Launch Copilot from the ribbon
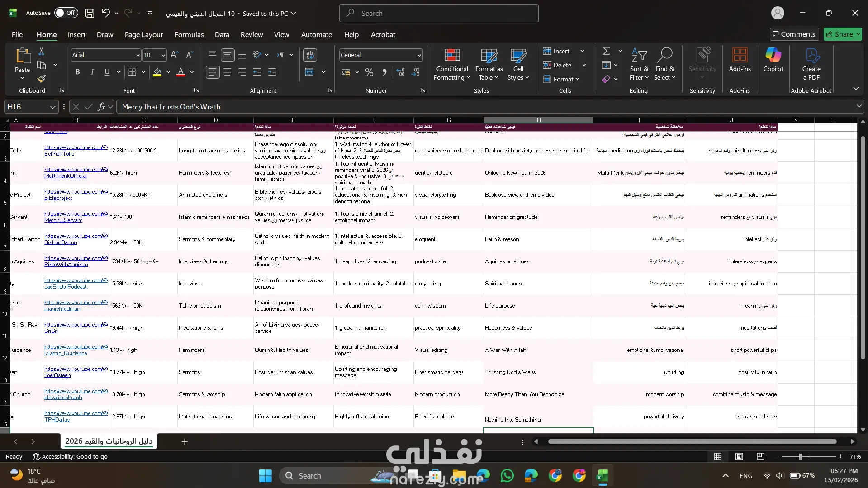The image size is (868, 488). pos(773,60)
